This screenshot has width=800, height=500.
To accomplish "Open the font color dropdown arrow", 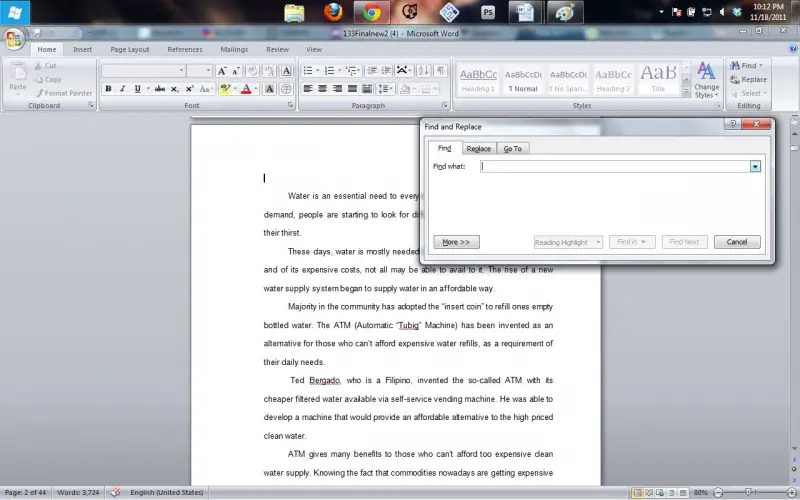I will pos(256,89).
